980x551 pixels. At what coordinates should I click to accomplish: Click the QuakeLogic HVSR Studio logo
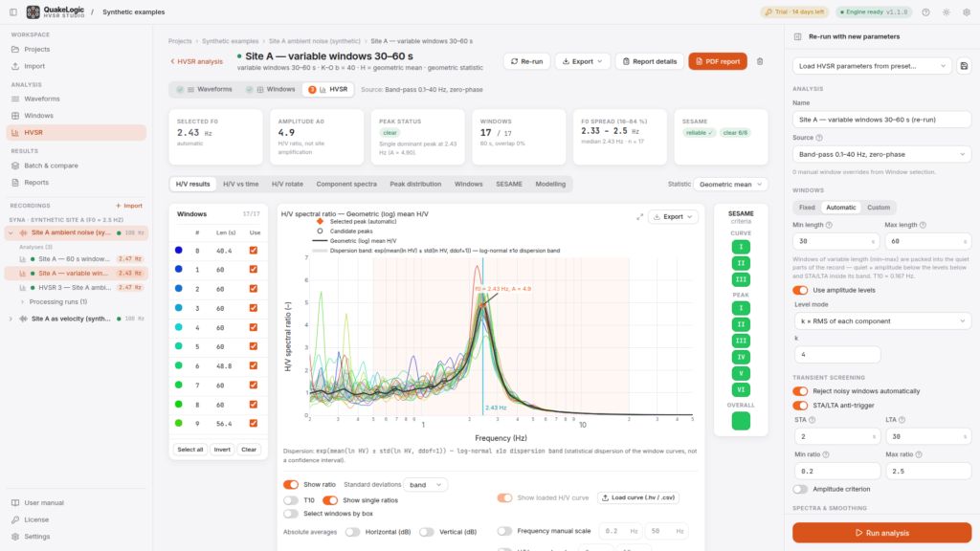(x=55, y=11)
